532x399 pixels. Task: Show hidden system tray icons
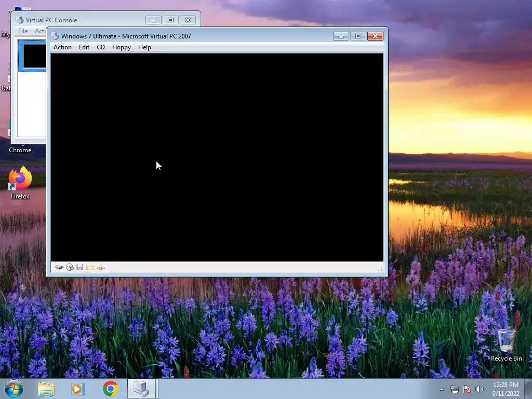tap(442, 389)
